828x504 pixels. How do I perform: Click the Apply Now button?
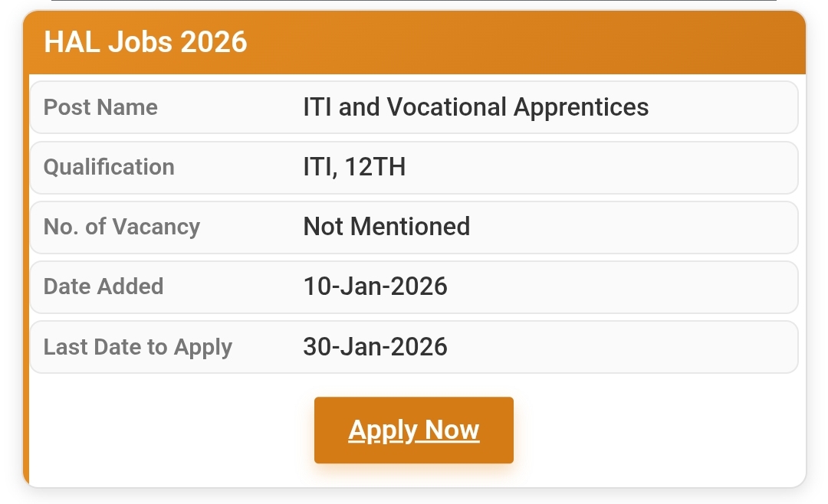[413, 430]
